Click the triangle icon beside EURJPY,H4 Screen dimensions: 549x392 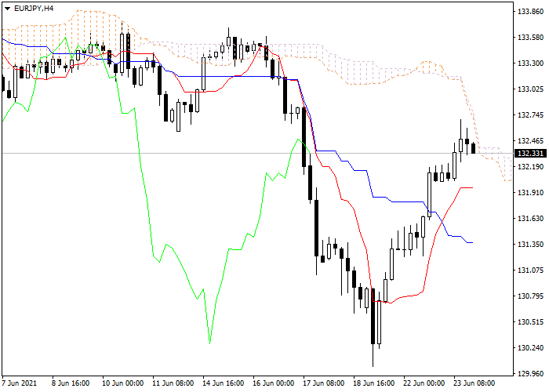click(6, 8)
